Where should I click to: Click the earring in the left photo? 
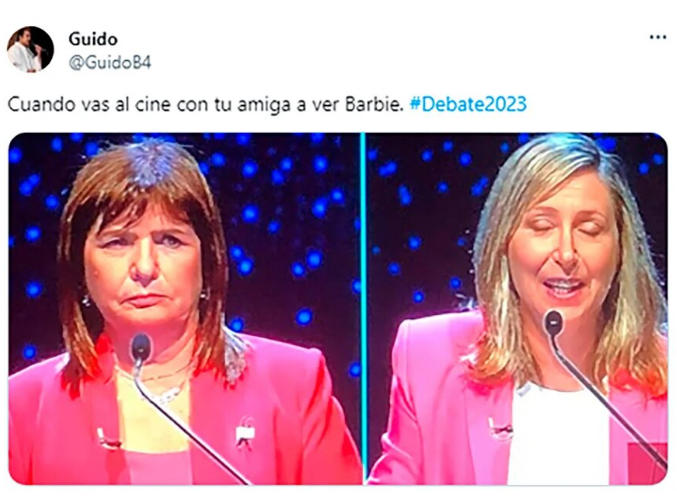click(204, 295)
